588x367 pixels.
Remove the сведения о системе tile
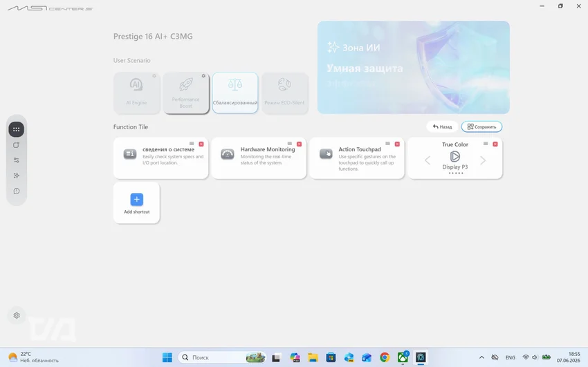(201, 144)
